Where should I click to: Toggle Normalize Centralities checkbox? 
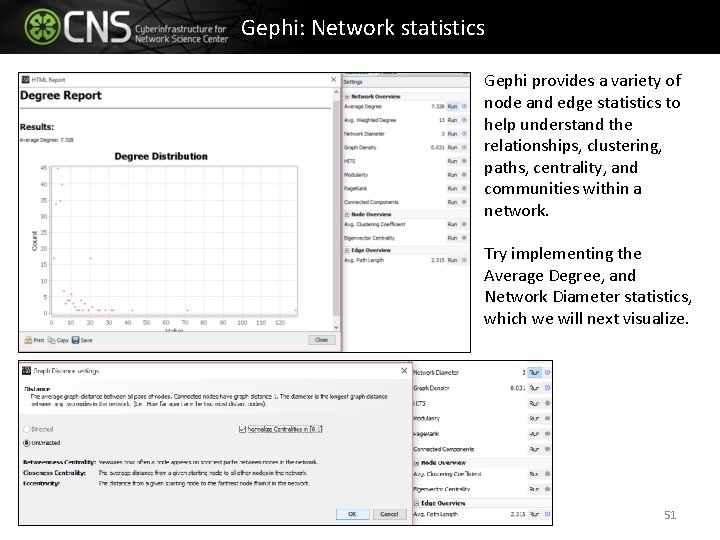pos(242,429)
